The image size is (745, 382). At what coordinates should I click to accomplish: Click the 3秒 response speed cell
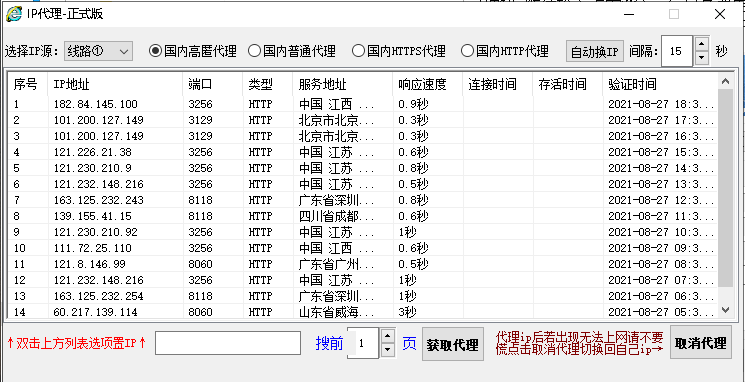click(x=408, y=312)
